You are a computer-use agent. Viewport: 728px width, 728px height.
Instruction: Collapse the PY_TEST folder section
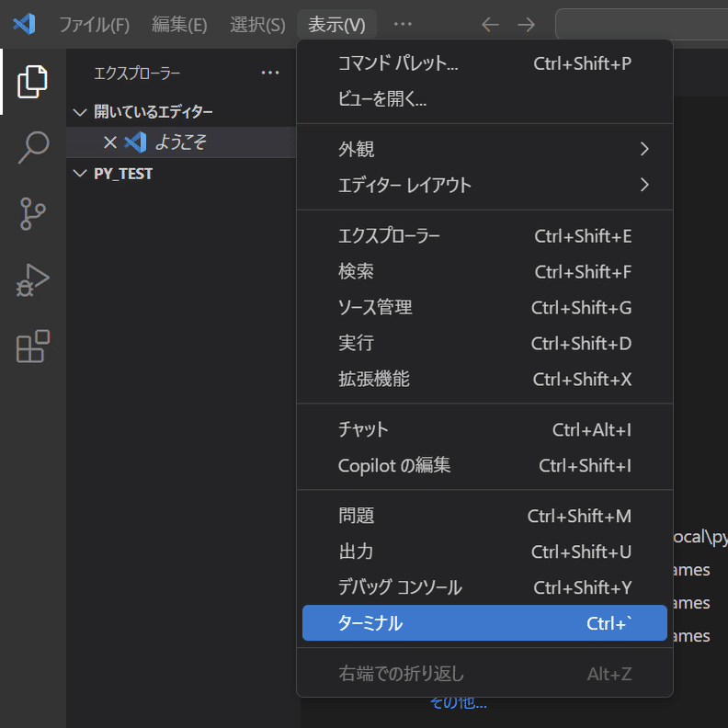80,173
